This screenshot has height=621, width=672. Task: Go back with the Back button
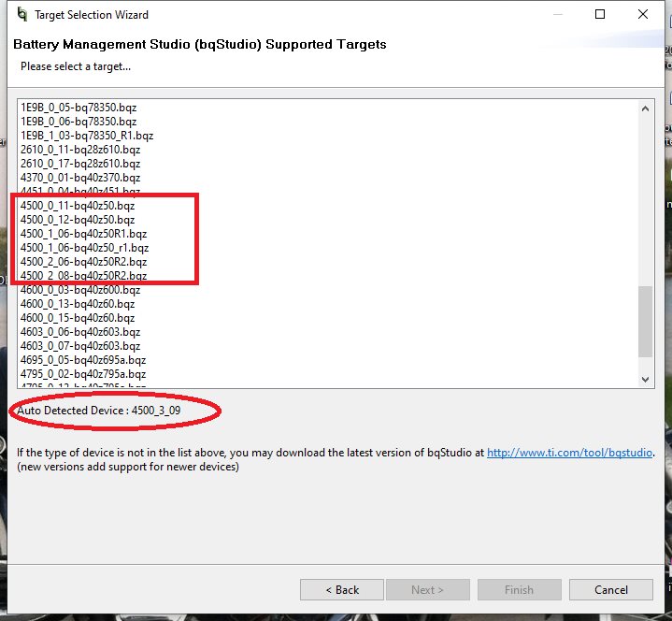[x=342, y=590]
